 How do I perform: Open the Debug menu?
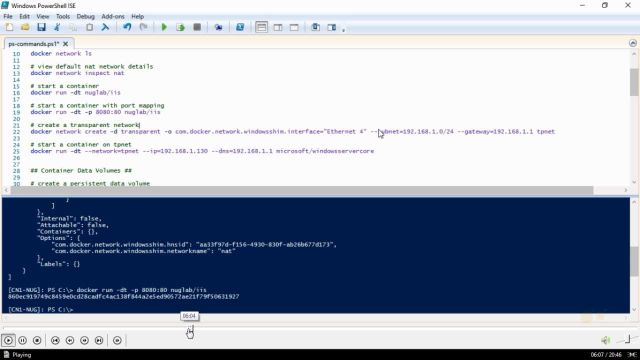85,16
